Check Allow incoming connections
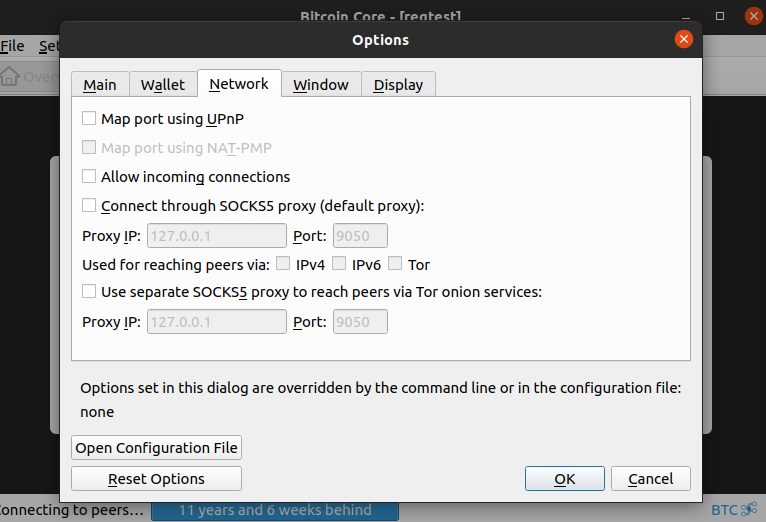 [90, 176]
